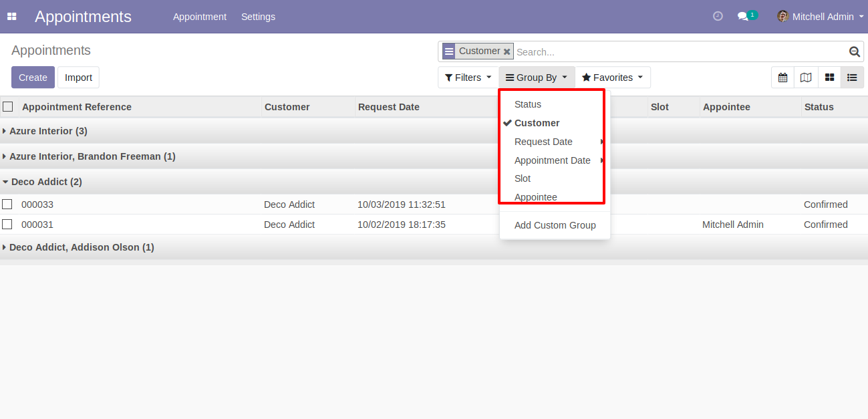868x419 pixels.
Task: Click the Create button
Action: click(x=33, y=78)
